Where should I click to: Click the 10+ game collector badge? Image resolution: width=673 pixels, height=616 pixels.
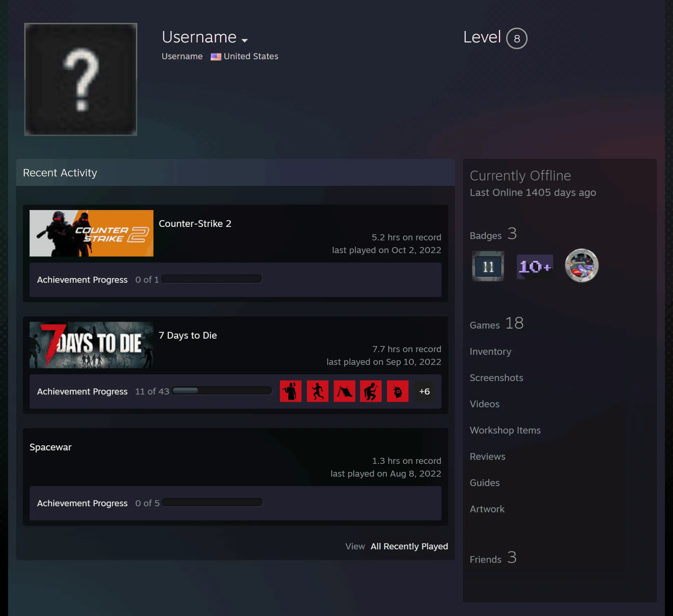click(535, 267)
